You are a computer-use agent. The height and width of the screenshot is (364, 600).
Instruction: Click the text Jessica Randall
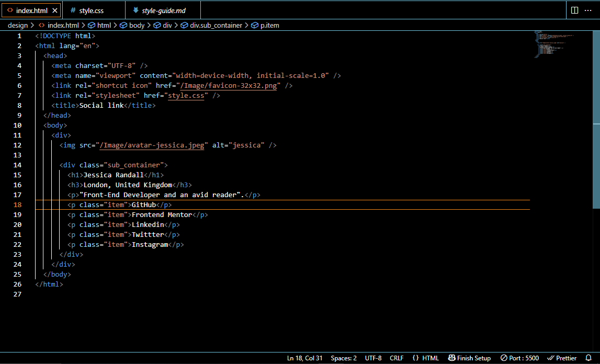(x=114, y=175)
